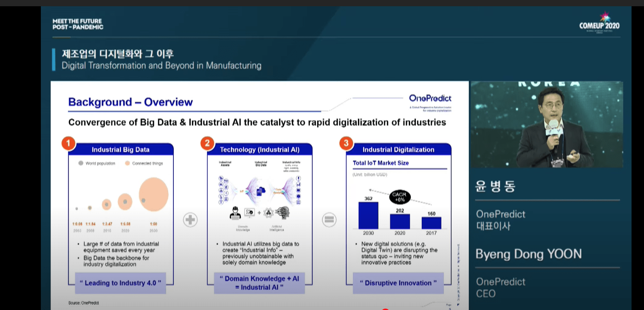Viewport: 644px width, 310px height.
Task: Click the Digital Transformation and Beyond in Manufacturing title
Action: click(161, 66)
